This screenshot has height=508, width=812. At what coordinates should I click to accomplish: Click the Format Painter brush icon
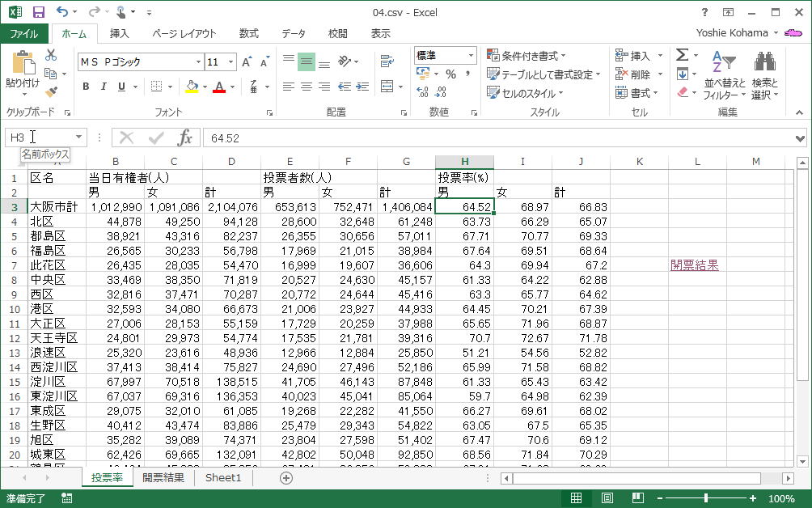pyautogui.click(x=51, y=91)
